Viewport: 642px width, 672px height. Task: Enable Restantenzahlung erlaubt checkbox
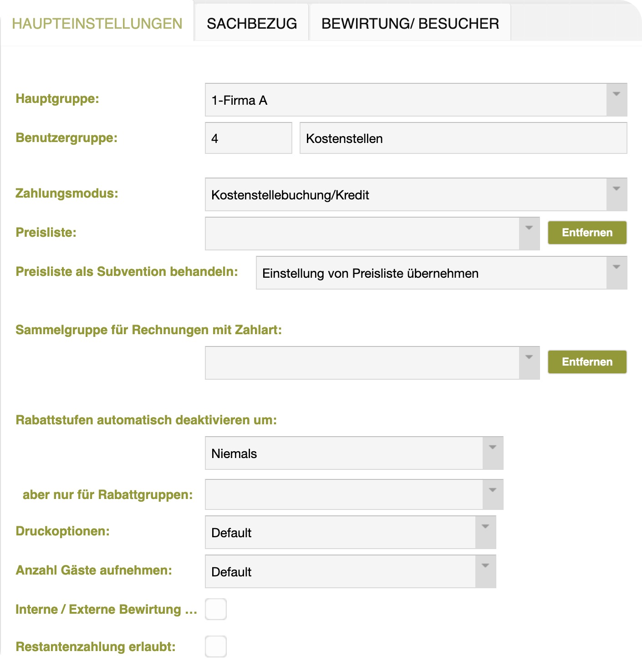[x=216, y=647]
